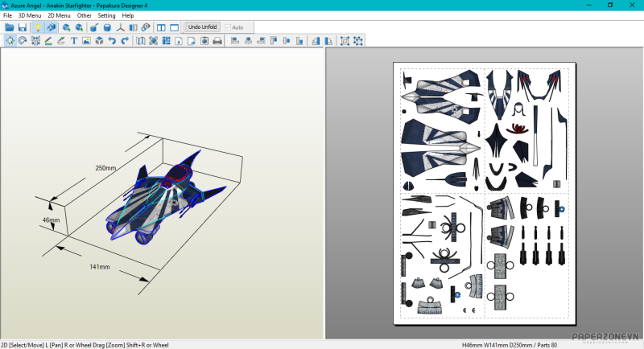Screen dimensions: 644x349
Task: Open the 2D Menu
Action: (x=59, y=15)
